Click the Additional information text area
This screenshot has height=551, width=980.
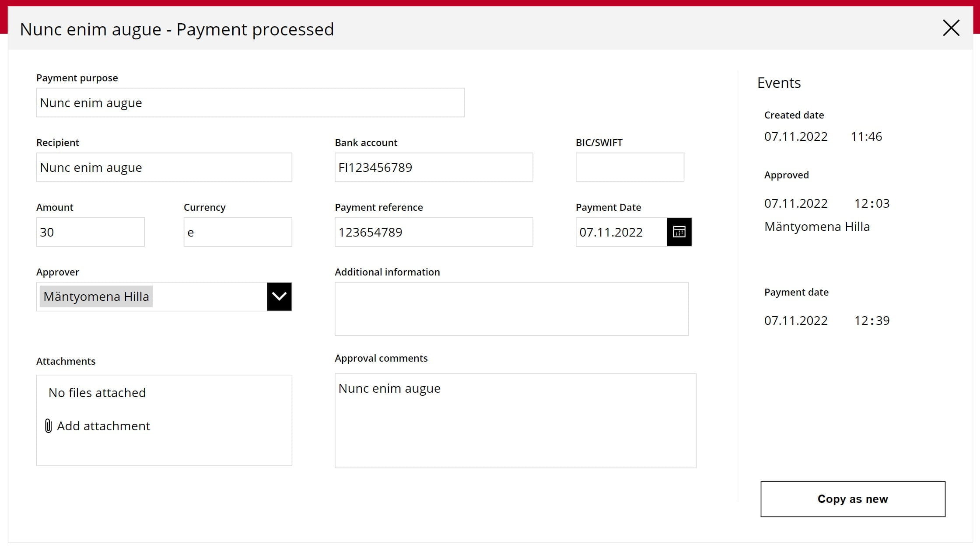pyautogui.click(x=512, y=308)
